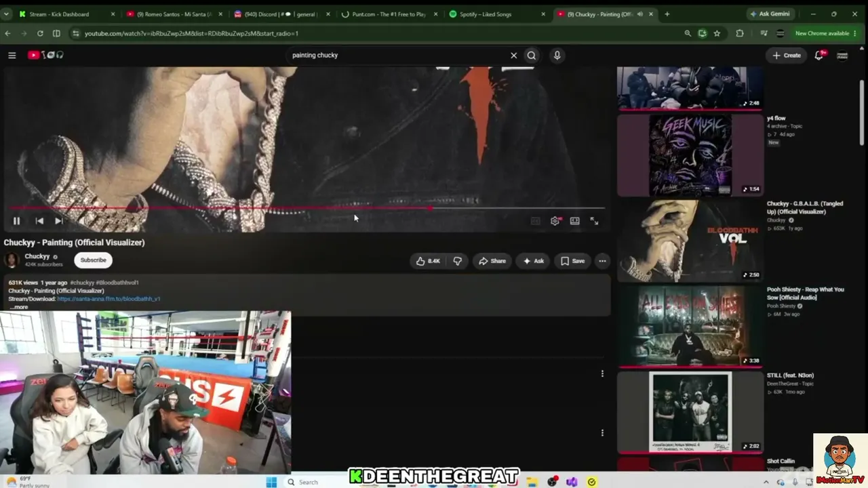The image size is (868, 488).
Task: Close the Stream - Kick Dashboard tab
Action: pos(113,14)
